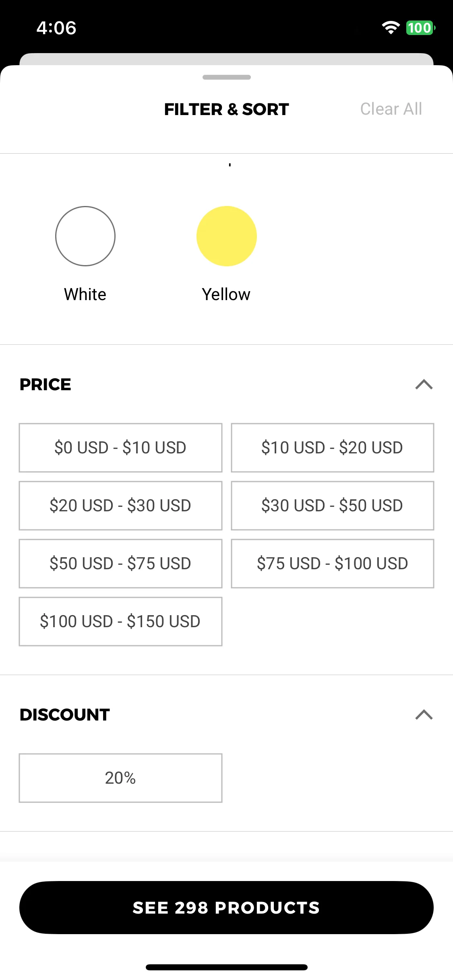Tap the PRICE section heading
453x980 pixels.
[x=46, y=385]
